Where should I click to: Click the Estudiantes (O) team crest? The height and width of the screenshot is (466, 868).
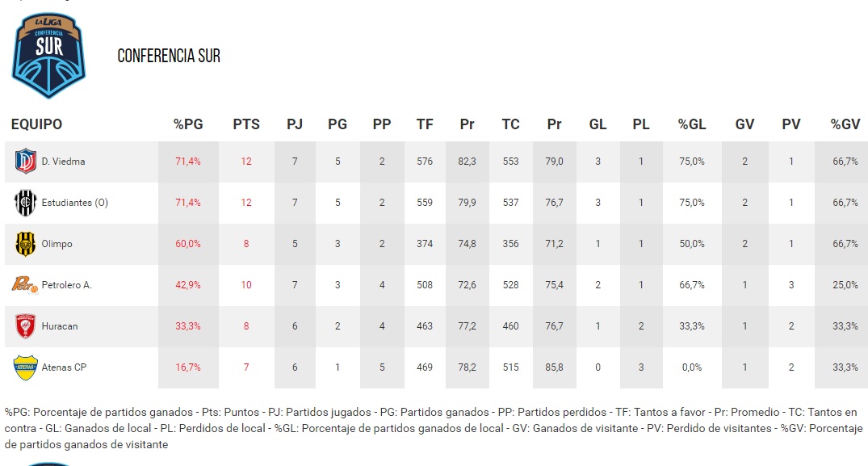point(26,203)
